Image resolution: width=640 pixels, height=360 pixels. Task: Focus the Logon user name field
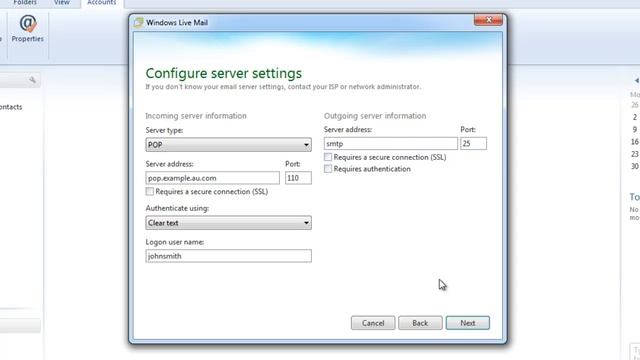click(229, 256)
